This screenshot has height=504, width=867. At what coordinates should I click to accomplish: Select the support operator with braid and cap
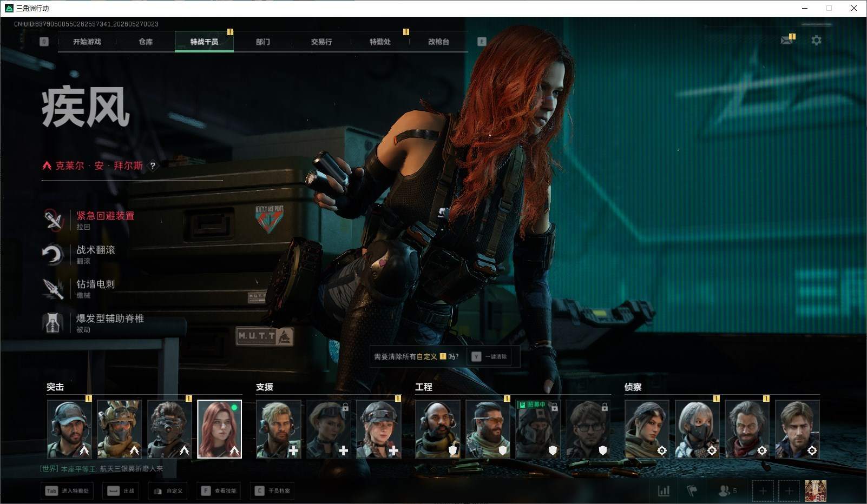[379, 429]
